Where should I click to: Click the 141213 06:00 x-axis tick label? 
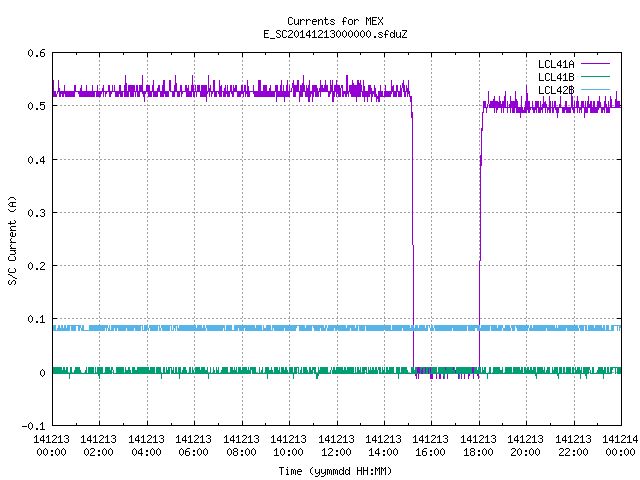pos(193,445)
